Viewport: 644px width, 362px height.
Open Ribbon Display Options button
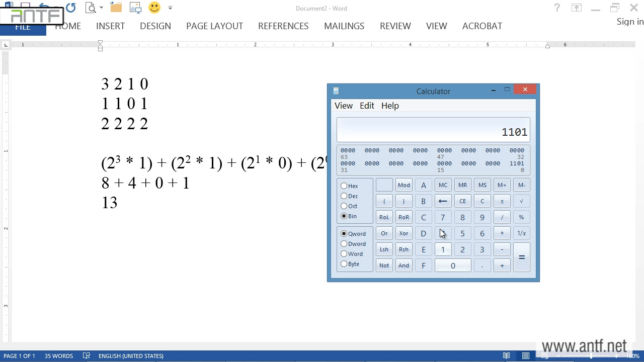coord(576,8)
